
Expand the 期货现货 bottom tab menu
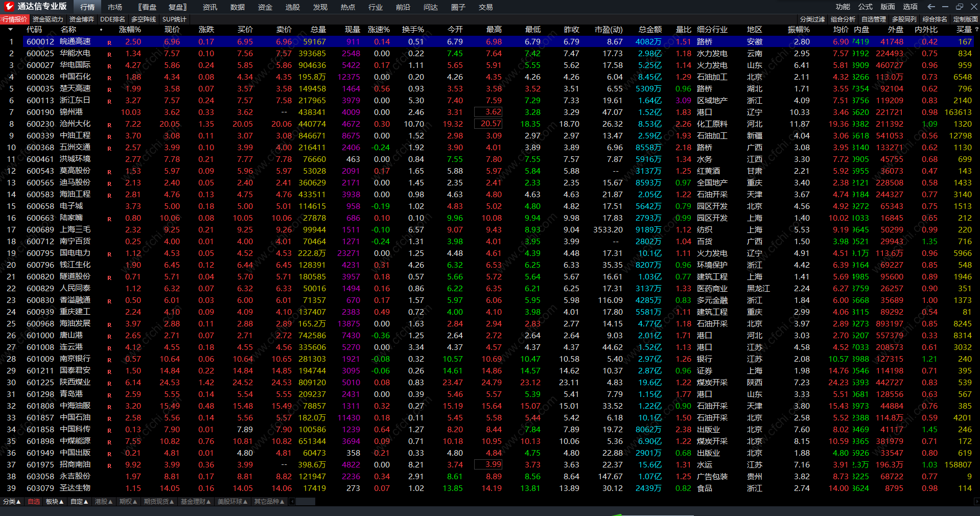(159, 502)
